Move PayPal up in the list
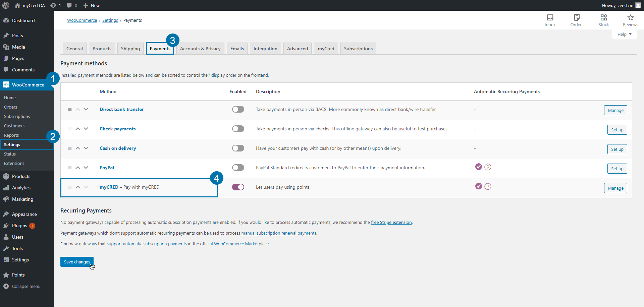 pyautogui.click(x=78, y=168)
